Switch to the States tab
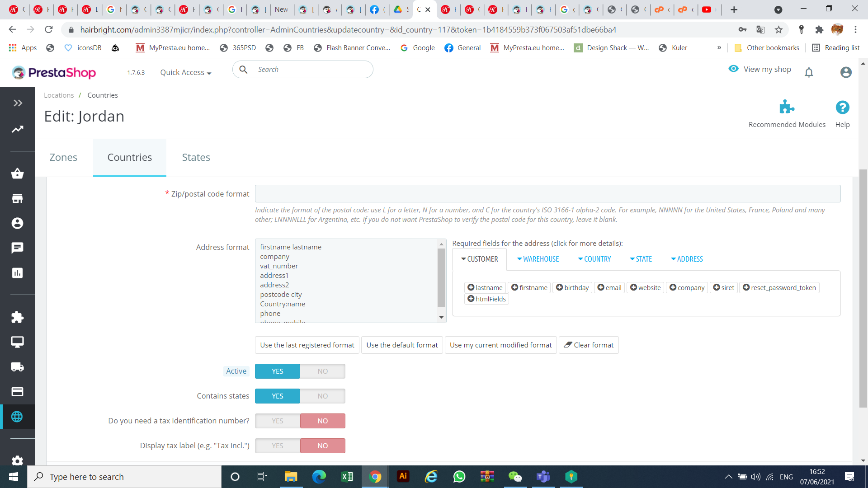 [196, 157]
